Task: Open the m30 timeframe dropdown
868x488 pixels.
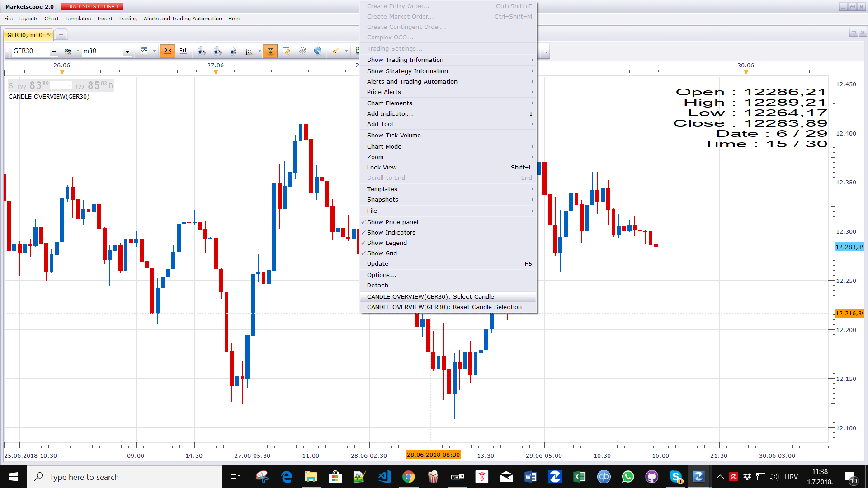Action: click(127, 52)
